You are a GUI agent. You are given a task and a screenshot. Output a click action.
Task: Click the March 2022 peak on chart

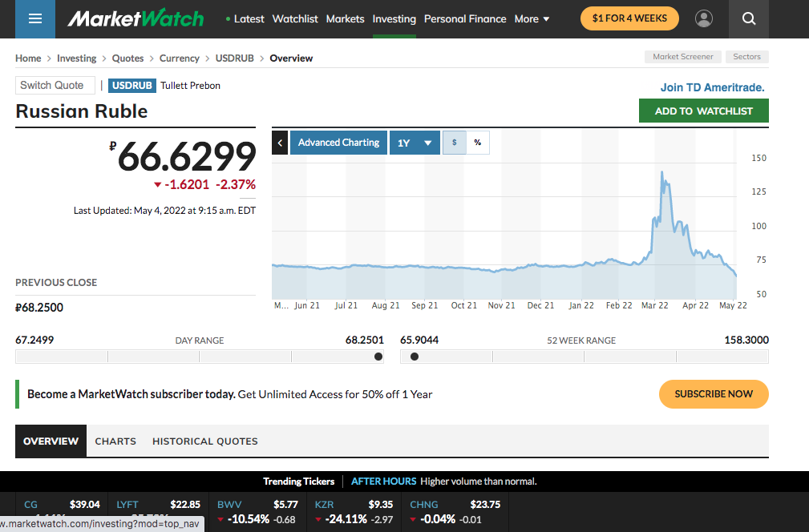tap(662, 173)
